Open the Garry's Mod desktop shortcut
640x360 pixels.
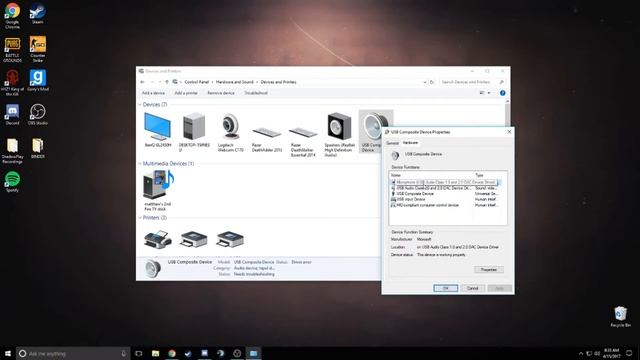(x=38, y=80)
